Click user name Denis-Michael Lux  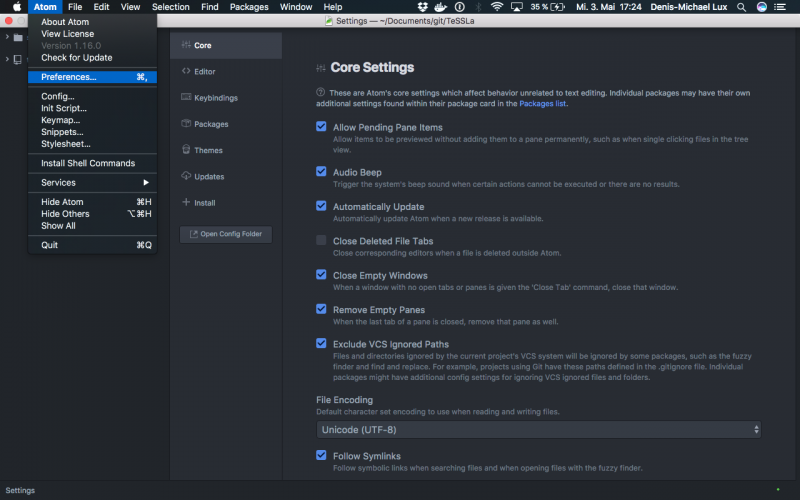(689, 7)
